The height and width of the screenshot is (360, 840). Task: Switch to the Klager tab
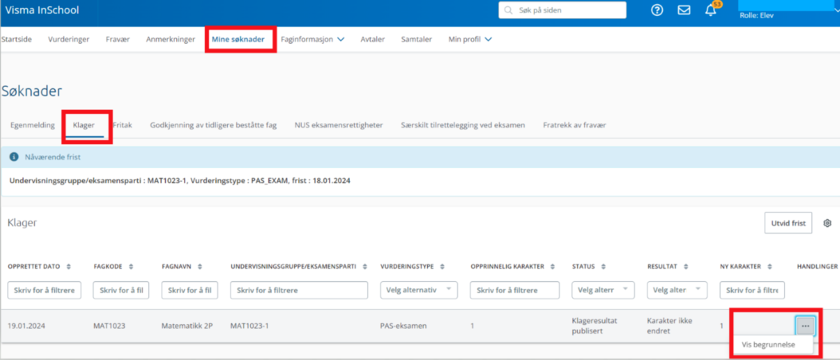coord(84,125)
